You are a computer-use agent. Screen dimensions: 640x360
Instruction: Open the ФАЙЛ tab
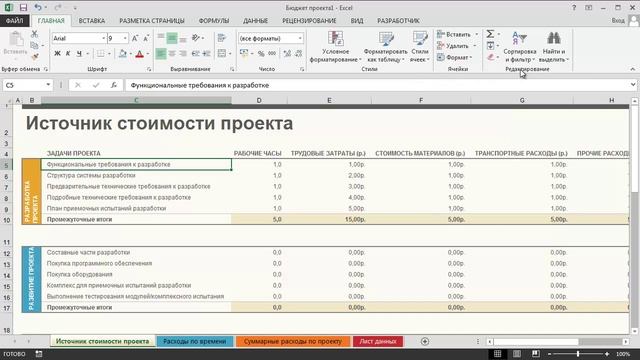[x=15, y=20]
